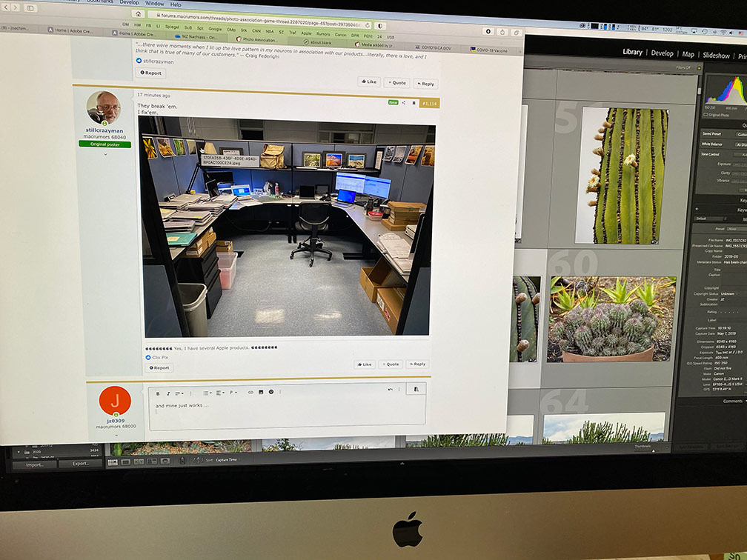
Task: Open the Spiegel favorites bar link
Action: 173,27
